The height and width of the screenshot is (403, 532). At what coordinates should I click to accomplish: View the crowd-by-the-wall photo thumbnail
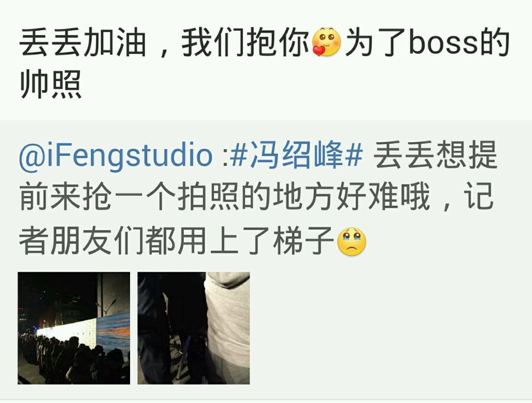(x=74, y=328)
